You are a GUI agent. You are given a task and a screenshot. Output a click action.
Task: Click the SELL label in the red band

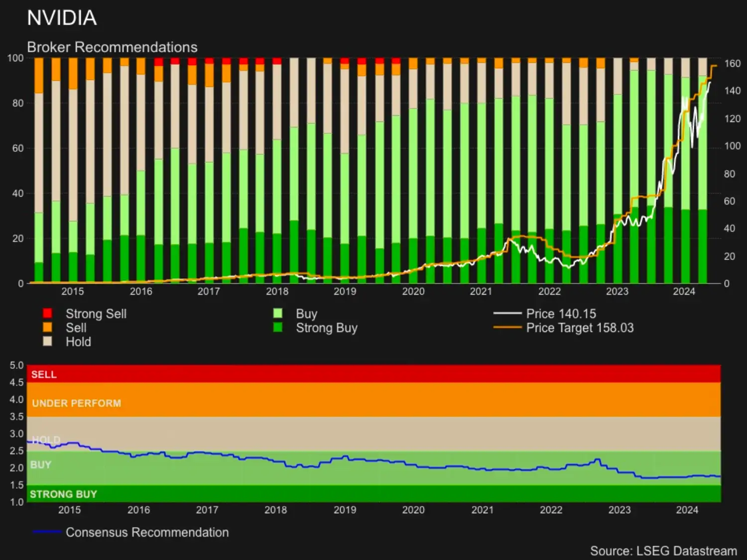(x=44, y=374)
